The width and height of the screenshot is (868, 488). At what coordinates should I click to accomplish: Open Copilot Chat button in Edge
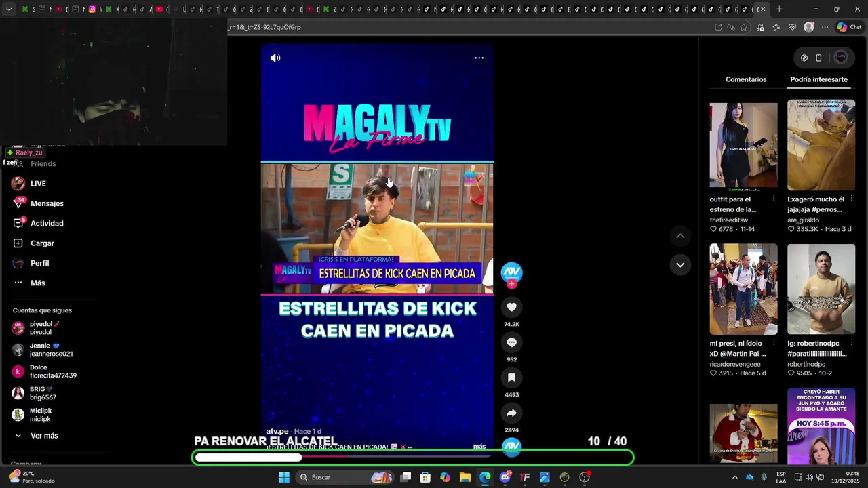click(x=849, y=27)
